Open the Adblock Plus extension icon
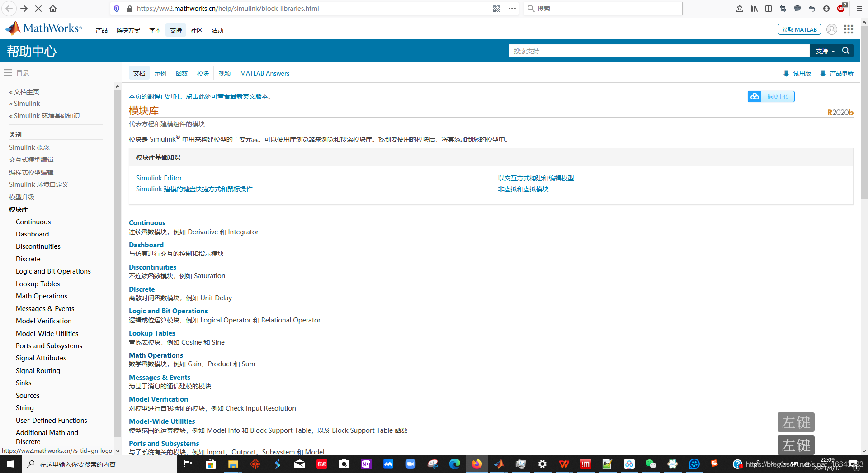The height and width of the screenshot is (473, 868). pyautogui.click(x=841, y=8)
